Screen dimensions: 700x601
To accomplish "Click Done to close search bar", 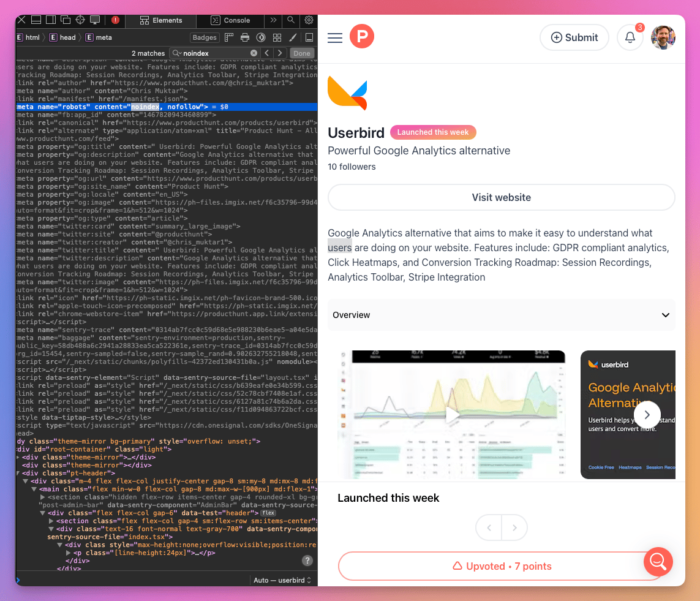I will (x=302, y=53).
